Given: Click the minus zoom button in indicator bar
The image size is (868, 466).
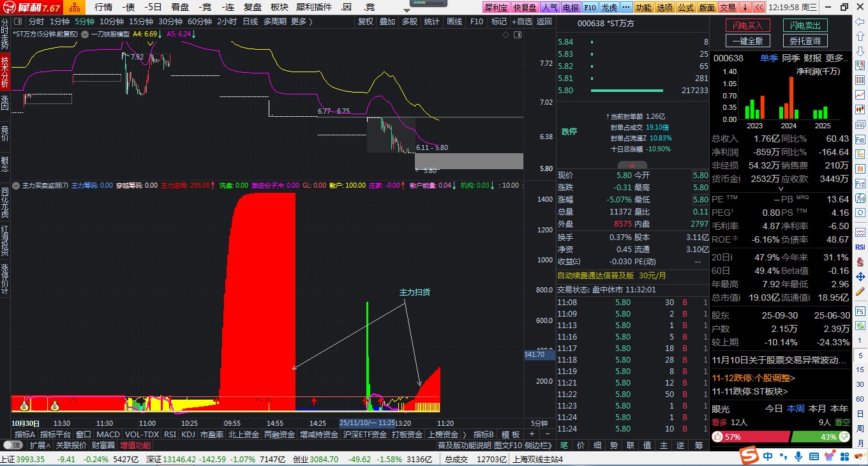Looking at the screenshot, I should [546, 434].
